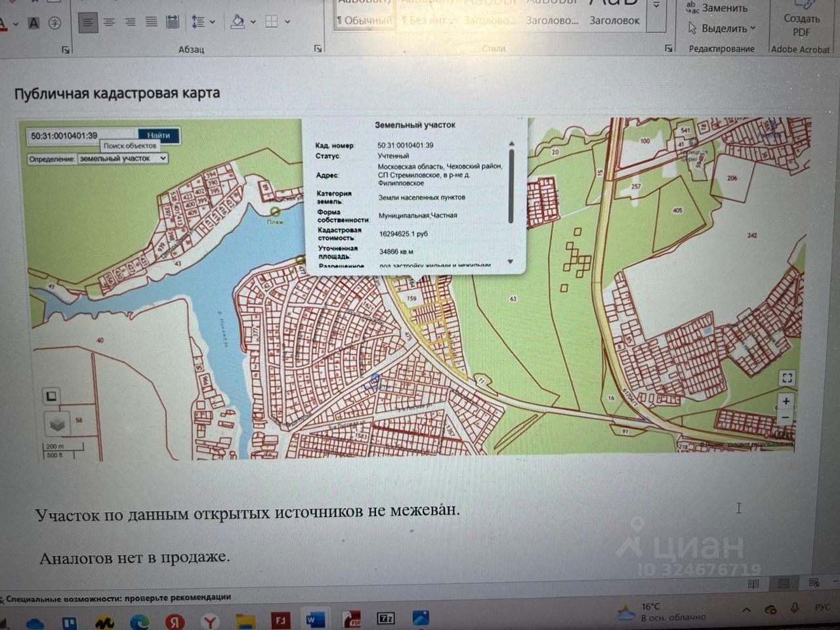
Task: Justify the paragraph text
Action: tap(151, 22)
